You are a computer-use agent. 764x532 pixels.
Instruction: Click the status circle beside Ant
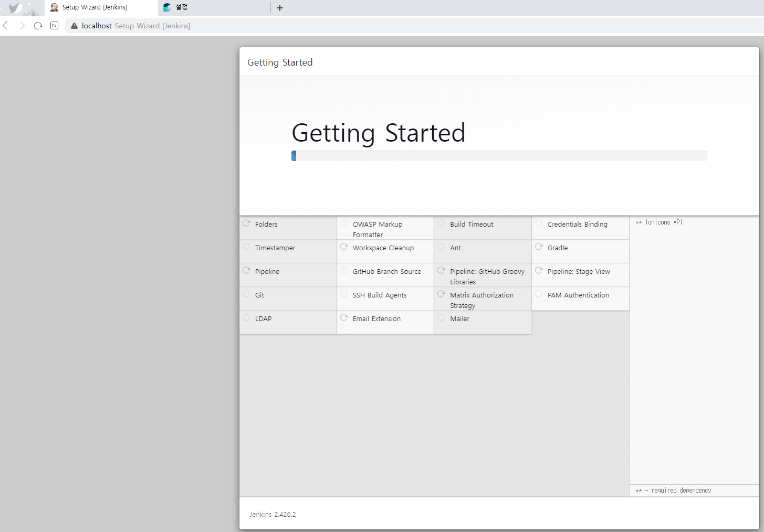tap(441, 247)
